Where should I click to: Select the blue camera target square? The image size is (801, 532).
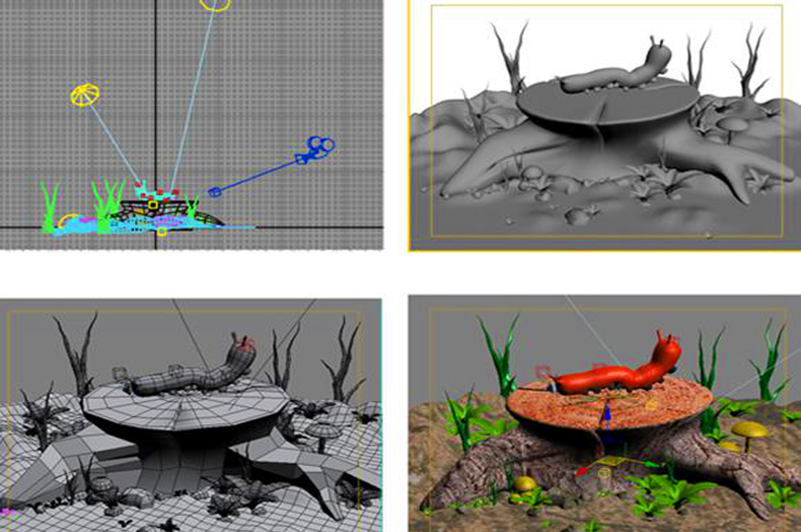[x=214, y=191]
